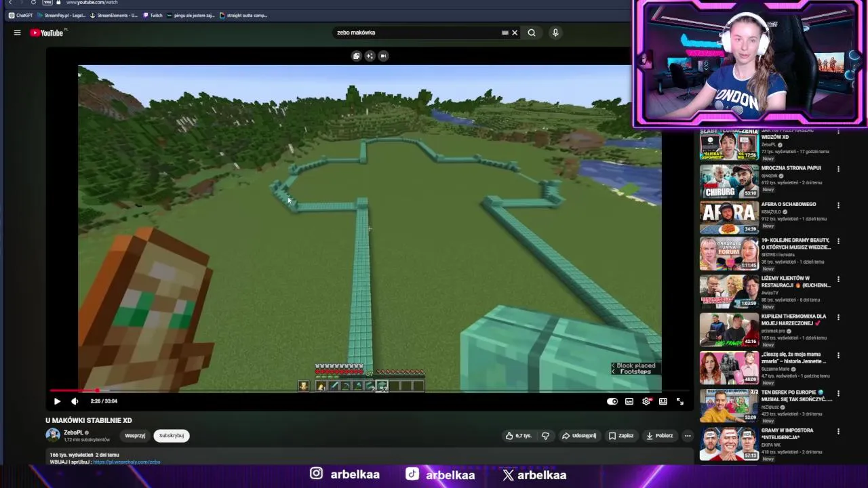The height and width of the screenshot is (488, 868).
Task: Click the browser address bar URL
Action: 92,3
